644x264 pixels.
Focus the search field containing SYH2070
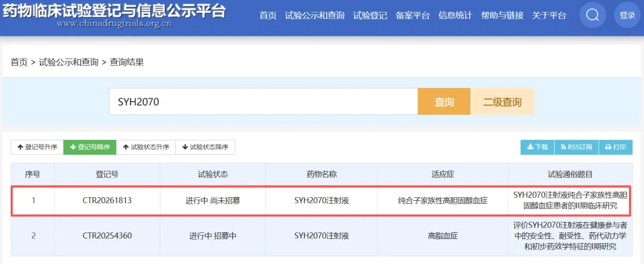[x=264, y=101]
